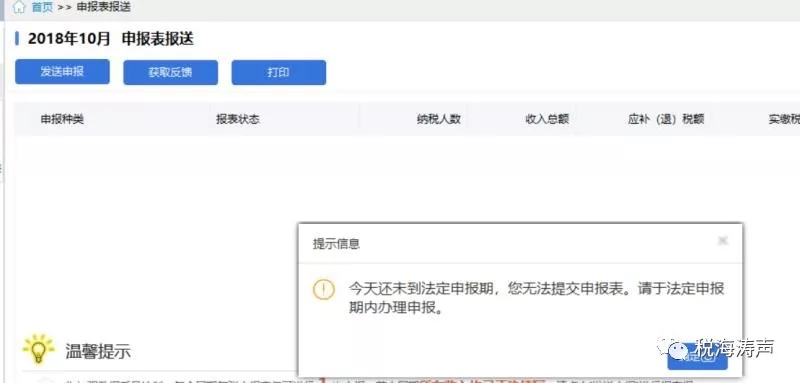
Task: Click the warning exclamation icon in dialog
Action: tap(323, 290)
